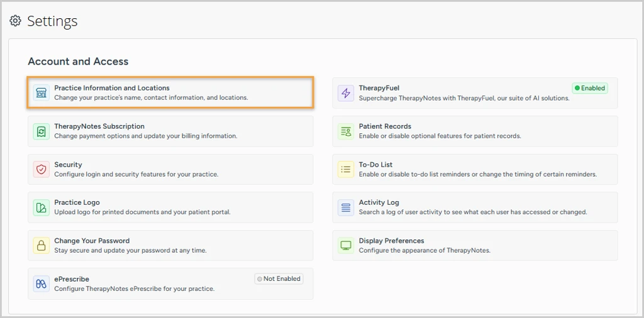The width and height of the screenshot is (644, 318).
Task: Click the Not Enabled badge on ePrescribe
Action: click(279, 278)
